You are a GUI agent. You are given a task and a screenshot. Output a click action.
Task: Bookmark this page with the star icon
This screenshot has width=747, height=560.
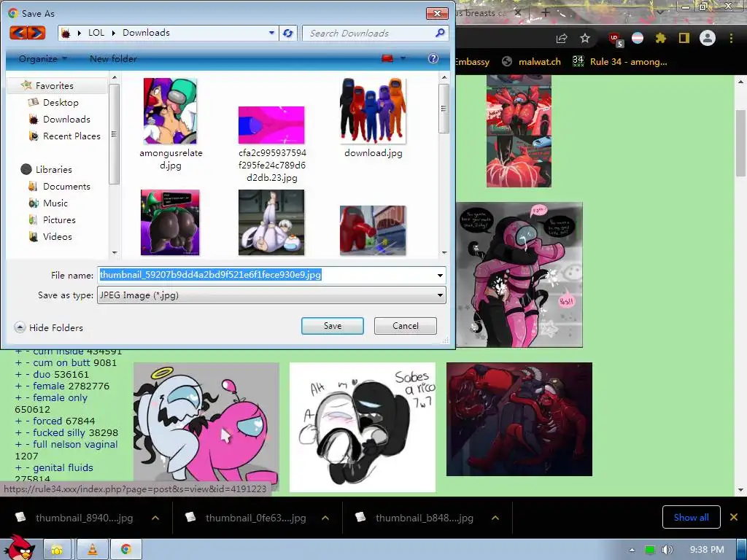coord(585,38)
